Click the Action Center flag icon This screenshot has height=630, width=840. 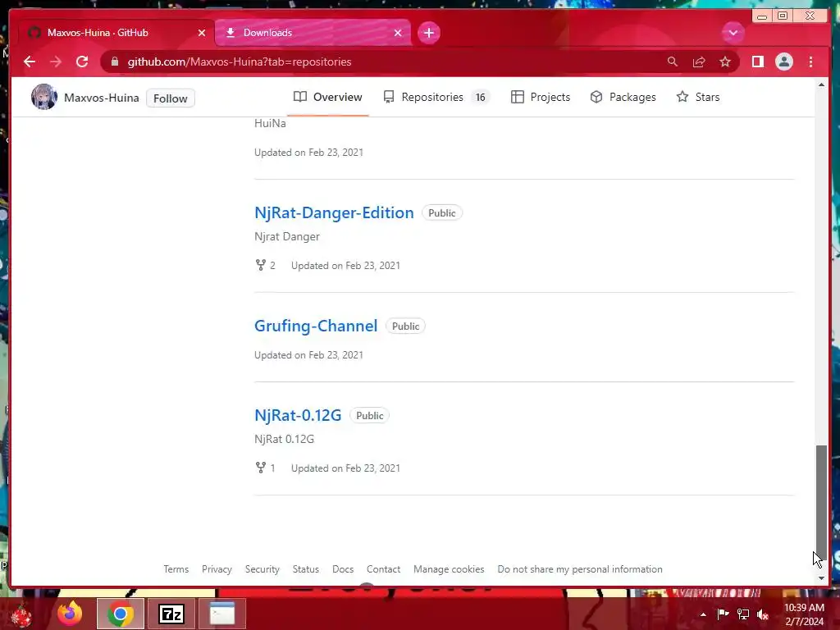coord(723,614)
